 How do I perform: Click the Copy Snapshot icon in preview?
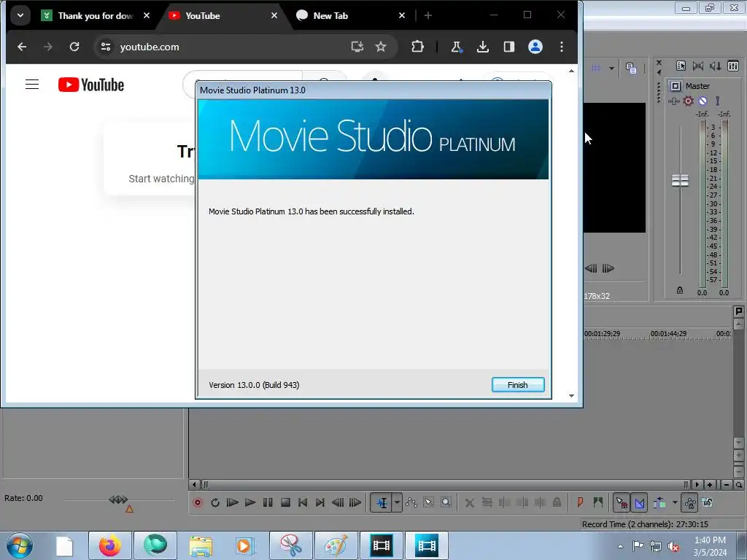[631, 68]
